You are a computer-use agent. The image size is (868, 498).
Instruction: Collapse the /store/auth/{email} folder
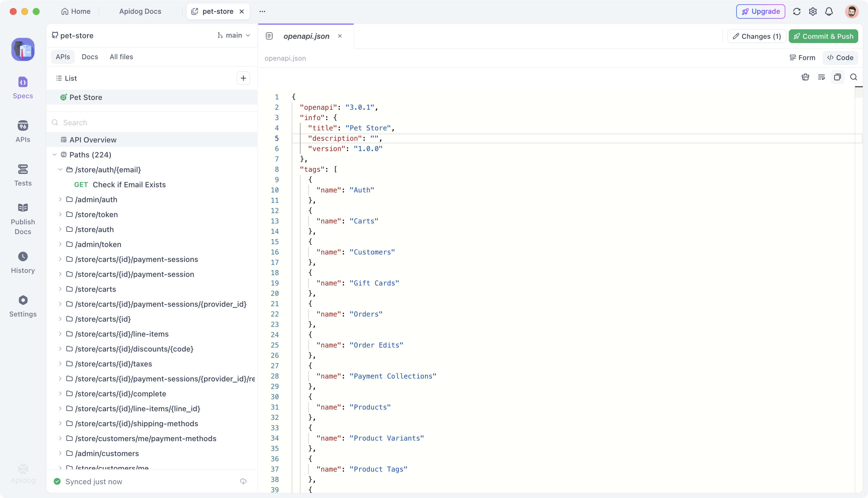click(61, 170)
